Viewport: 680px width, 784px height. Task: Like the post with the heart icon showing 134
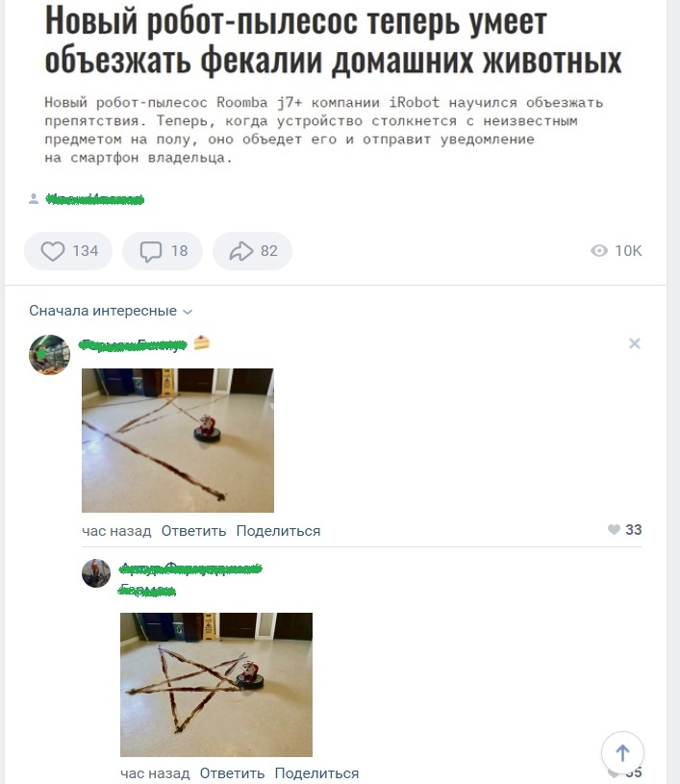pyautogui.click(x=68, y=251)
